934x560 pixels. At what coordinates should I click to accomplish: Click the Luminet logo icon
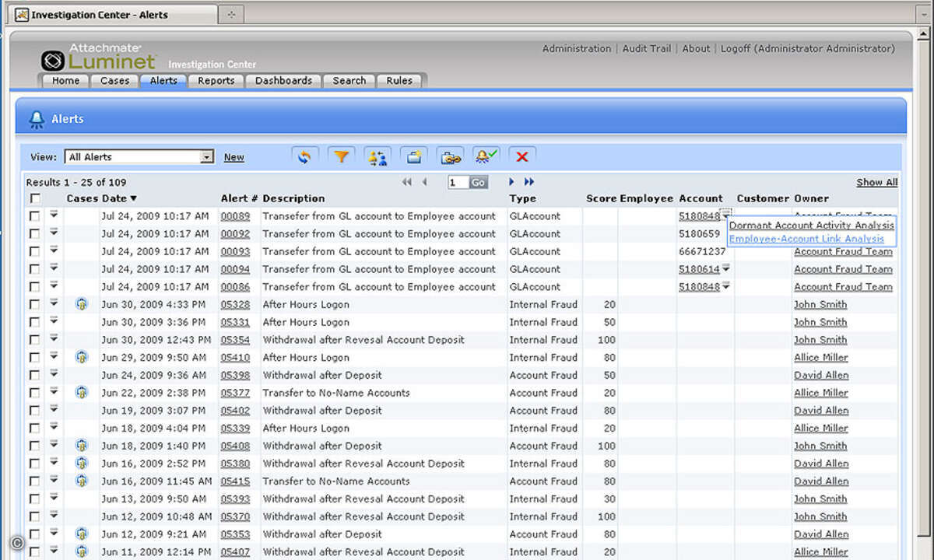53,61
